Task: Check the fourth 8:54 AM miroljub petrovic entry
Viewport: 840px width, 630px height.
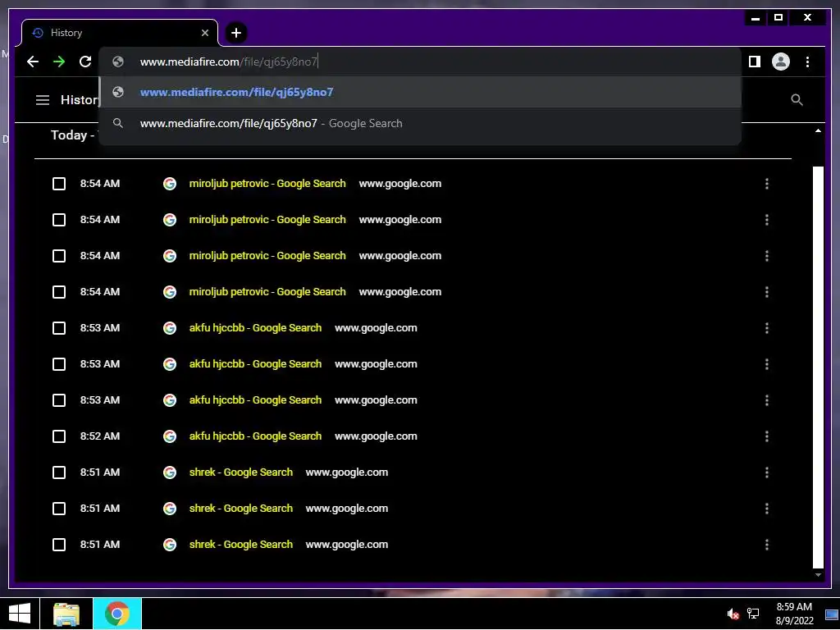Action: click(59, 292)
